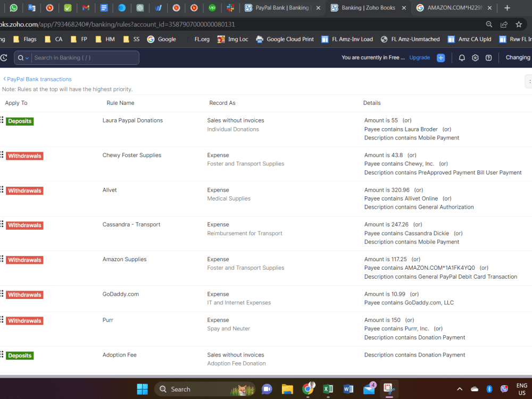Screen dimensions: 532x399
Task: Click the blue quick create plus button
Action: click(440, 58)
